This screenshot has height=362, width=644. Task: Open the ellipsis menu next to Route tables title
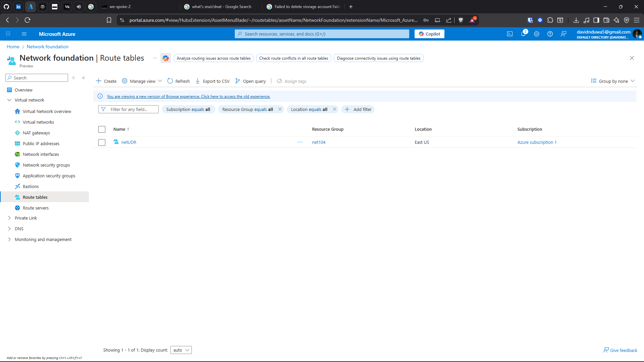(155, 58)
